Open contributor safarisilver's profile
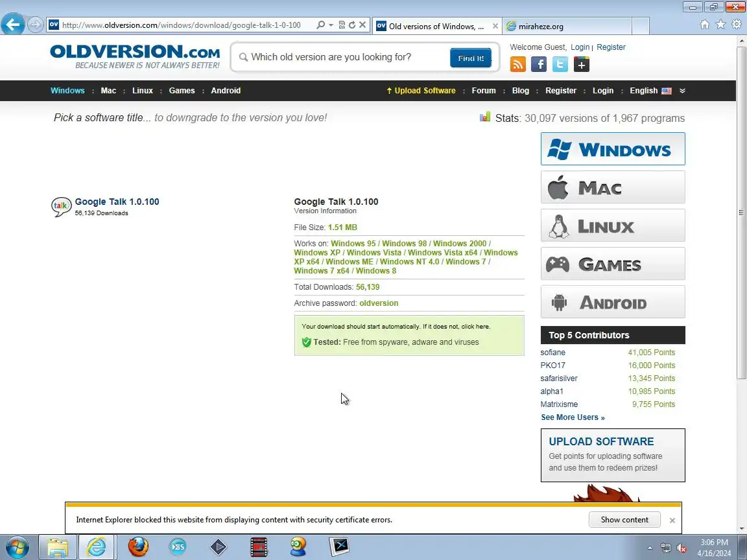The height and width of the screenshot is (560, 747). pyautogui.click(x=559, y=378)
